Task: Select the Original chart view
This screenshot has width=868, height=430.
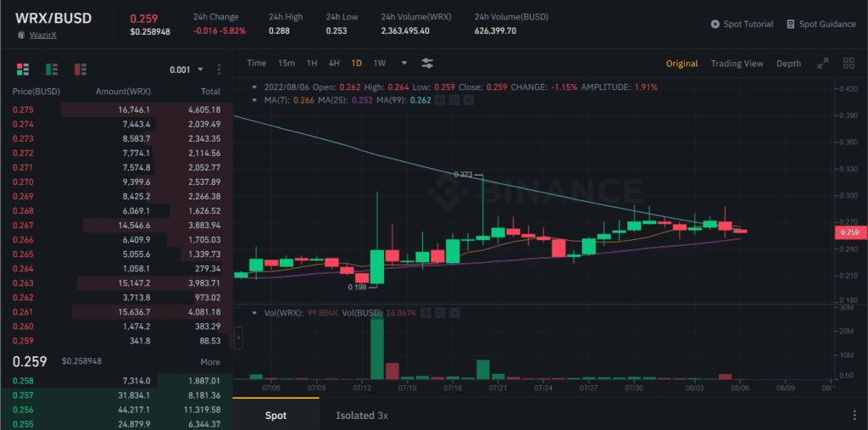Action: click(682, 64)
